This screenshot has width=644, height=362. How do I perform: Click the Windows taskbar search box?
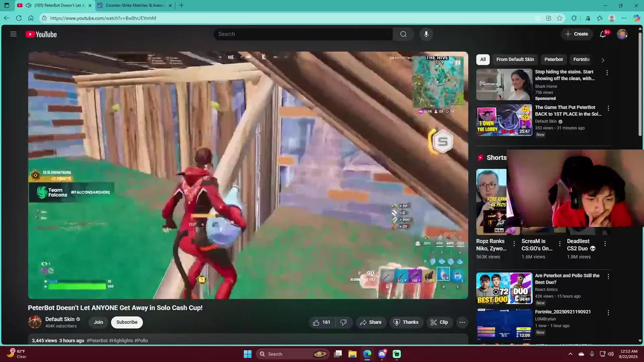[x=293, y=354]
